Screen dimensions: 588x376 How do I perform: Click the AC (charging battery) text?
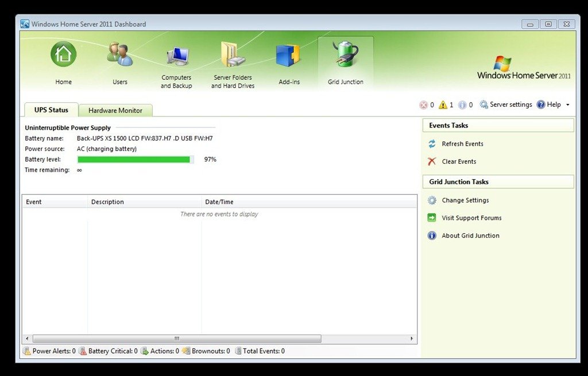pyautogui.click(x=107, y=149)
